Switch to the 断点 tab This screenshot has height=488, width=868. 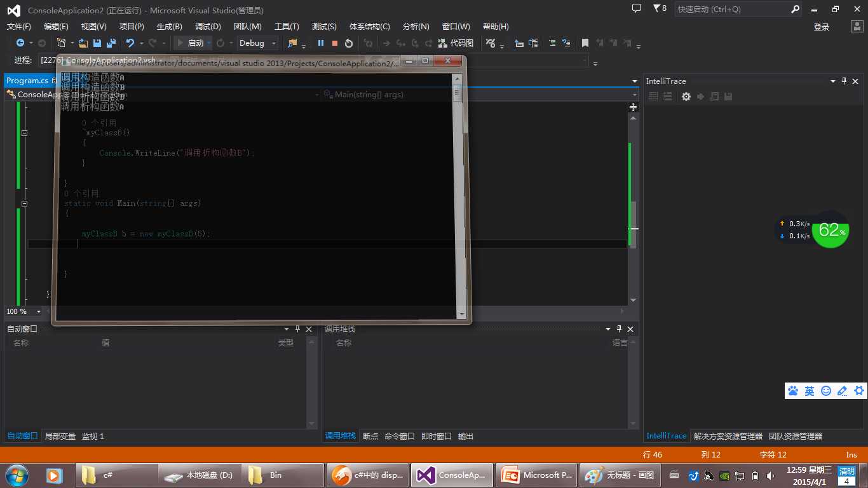[x=370, y=436]
